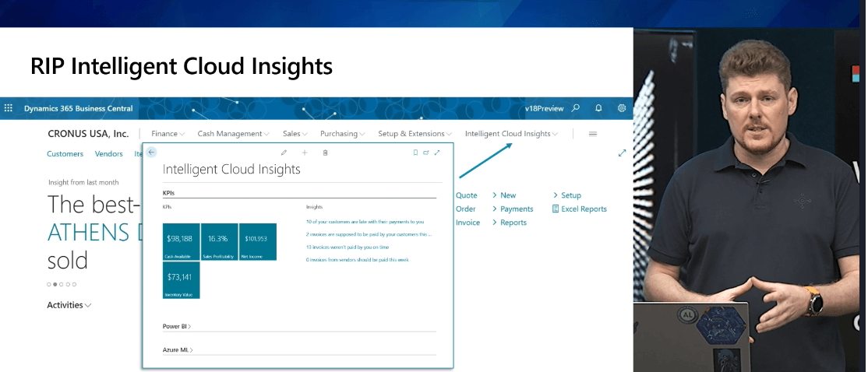Select the first headline carousel dot

click(x=49, y=284)
